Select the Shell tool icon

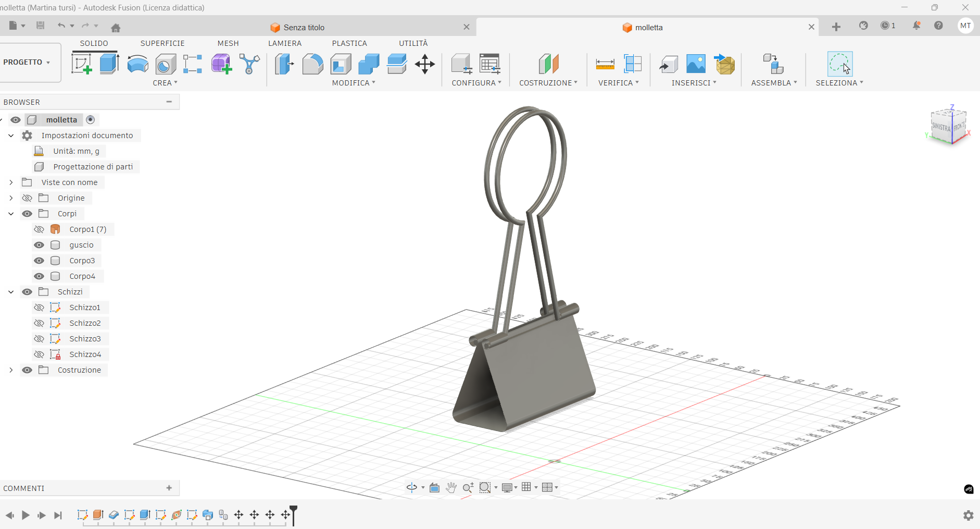point(341,64)
